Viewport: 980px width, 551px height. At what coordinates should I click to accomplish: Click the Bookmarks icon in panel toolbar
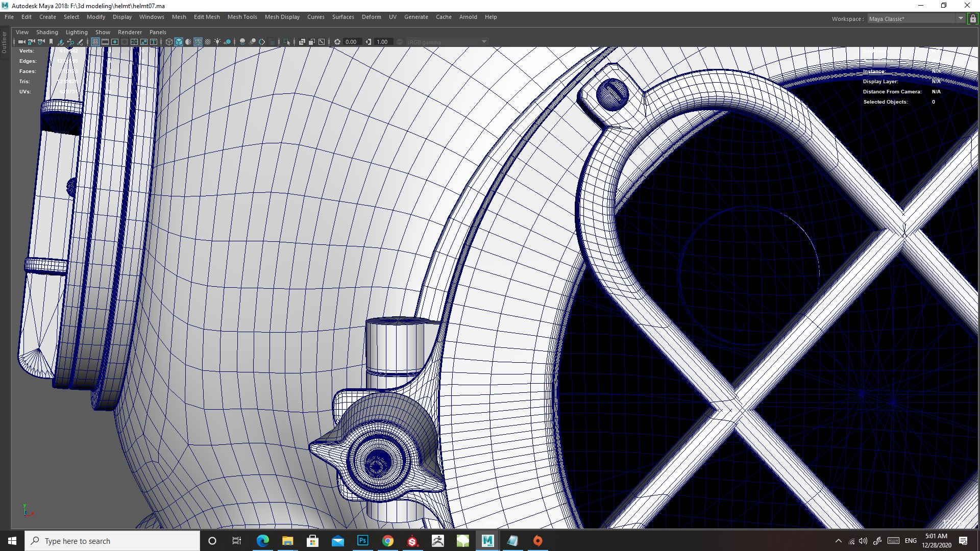click(x=51, y=42)
